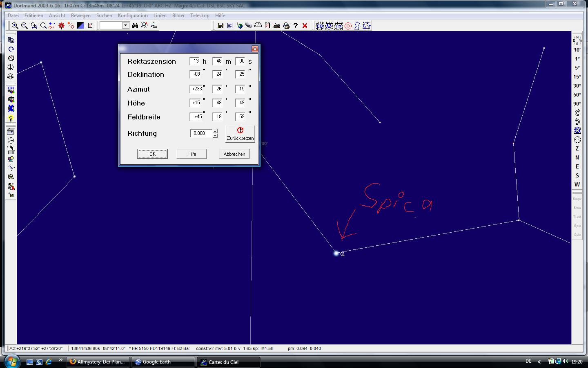Click the rotate counterclockwise arrow in right toolbar

(577, 121)
